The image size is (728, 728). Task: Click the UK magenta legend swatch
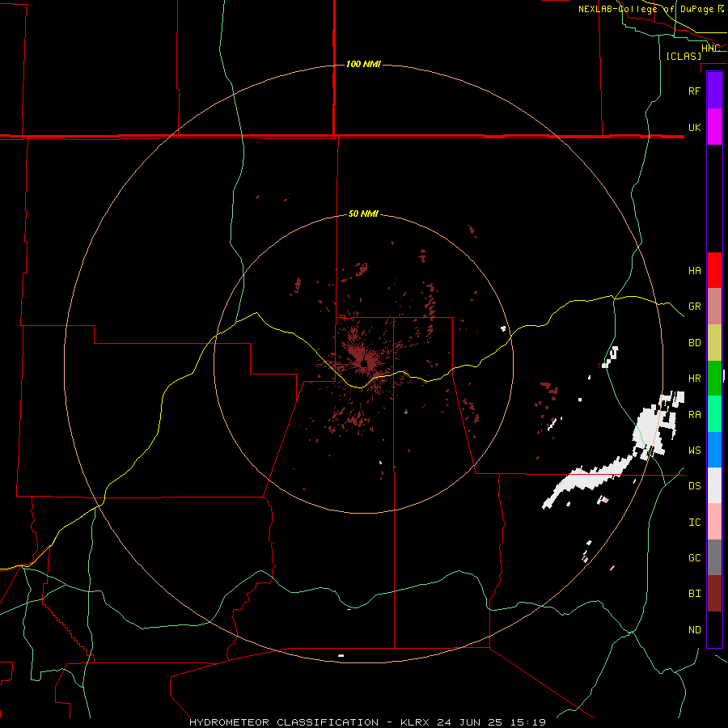(714, 127)
